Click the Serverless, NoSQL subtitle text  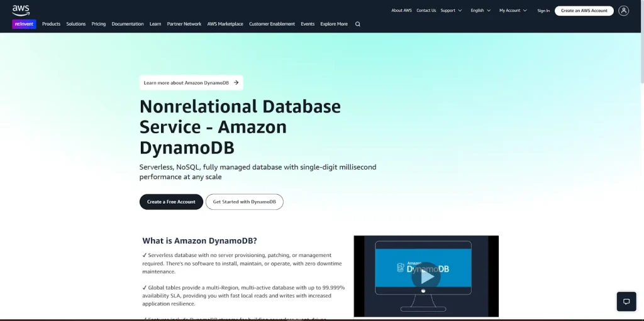[x=258, y=172]
